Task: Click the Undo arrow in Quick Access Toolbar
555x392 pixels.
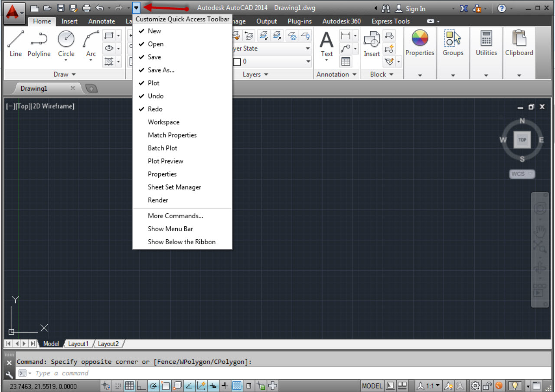Action: (x=100, y=8)
